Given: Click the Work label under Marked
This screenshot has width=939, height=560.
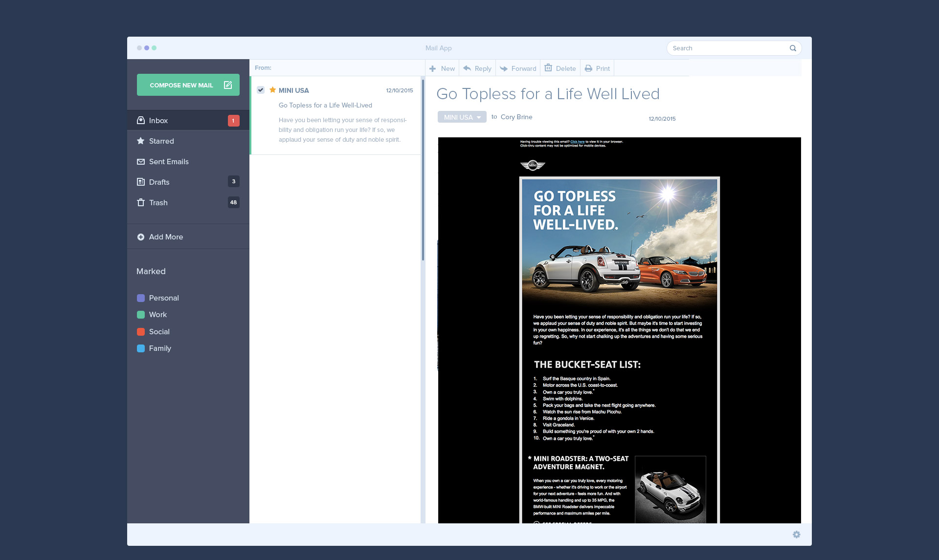Looking at the screenshot, I should point(158,315).
